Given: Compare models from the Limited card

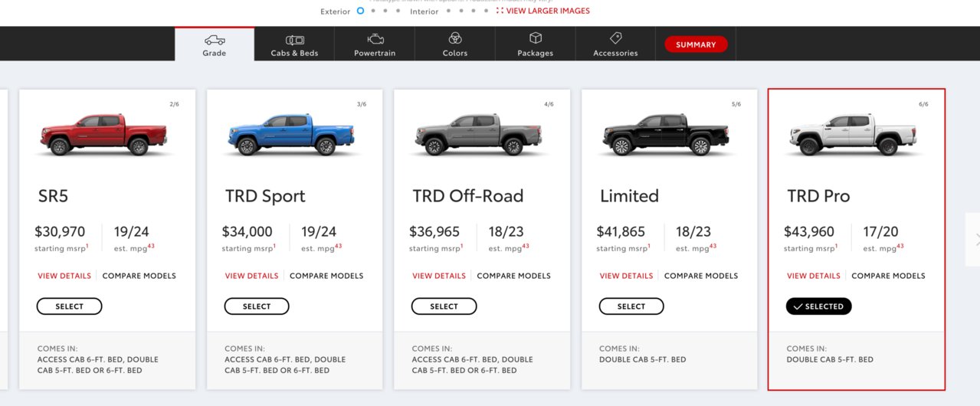Looking at the screenshot, I should click(x=701, y=276).
